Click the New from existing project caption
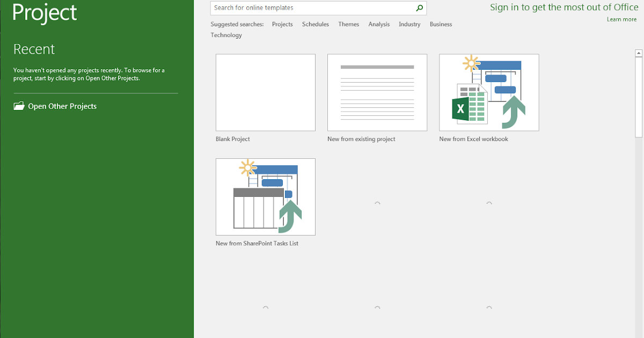Image resolution: width=644 pixels, height=338 pixels. [361, 139]
